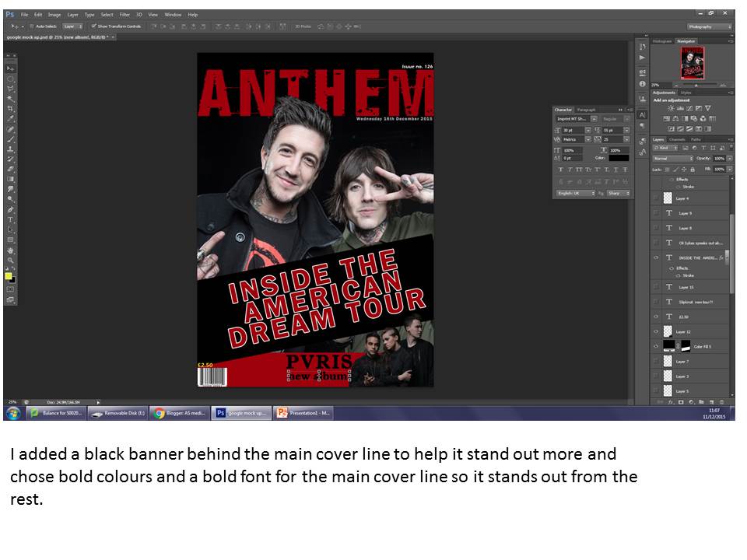Select the Smudge tool

coord(10,189)
